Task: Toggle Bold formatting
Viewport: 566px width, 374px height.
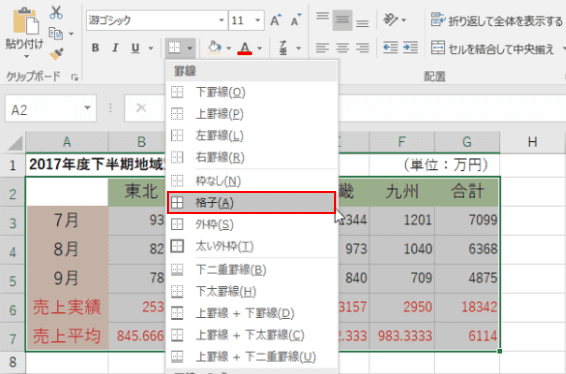Action: (95, 48)
